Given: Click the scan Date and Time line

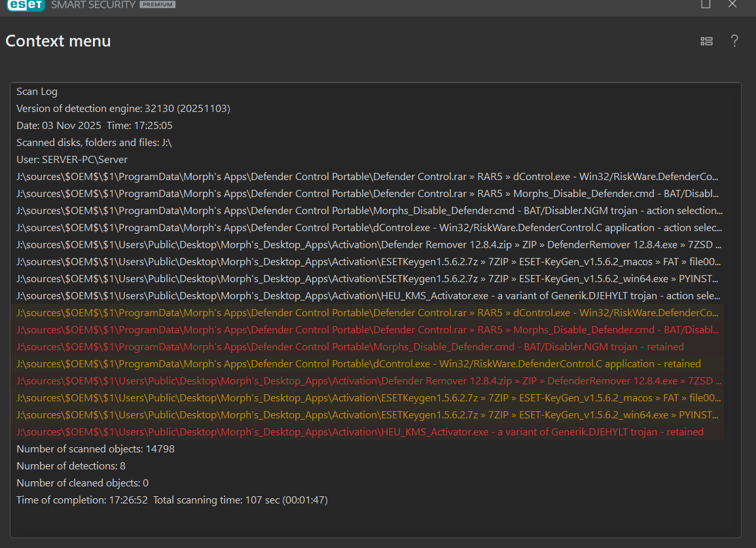Looking at the screenshot, I should pos(94,126).
